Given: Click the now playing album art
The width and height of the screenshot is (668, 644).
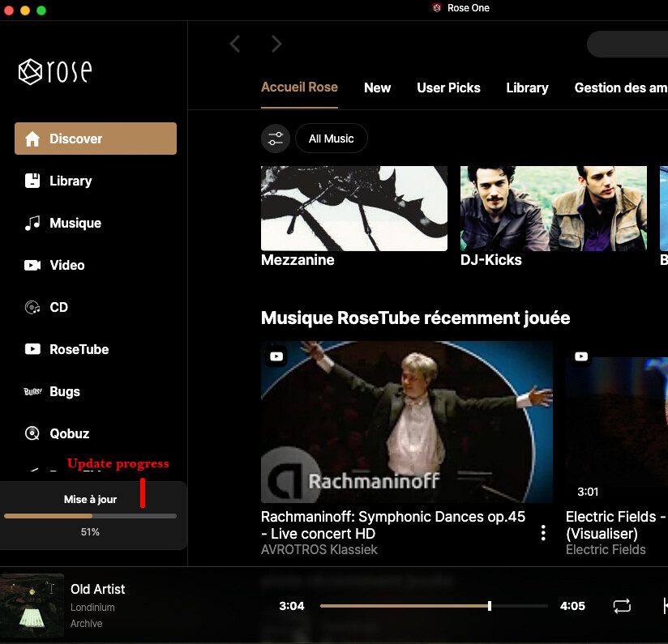Looking at the screenshot, I should [32, 605].
